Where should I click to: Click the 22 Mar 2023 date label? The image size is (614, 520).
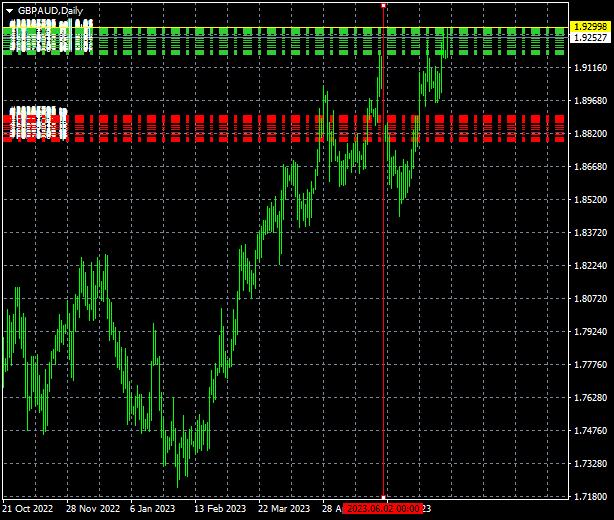[x=284, y=509]
